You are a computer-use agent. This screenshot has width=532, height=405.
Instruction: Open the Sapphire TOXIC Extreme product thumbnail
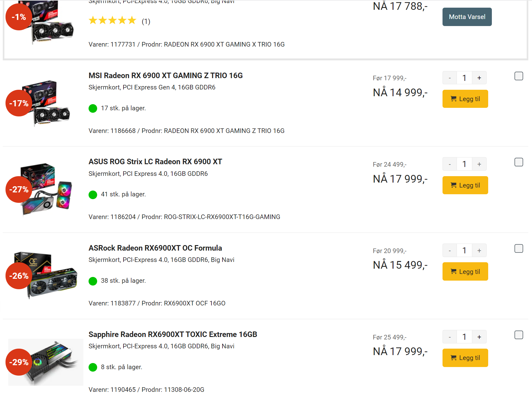[46, 362]
